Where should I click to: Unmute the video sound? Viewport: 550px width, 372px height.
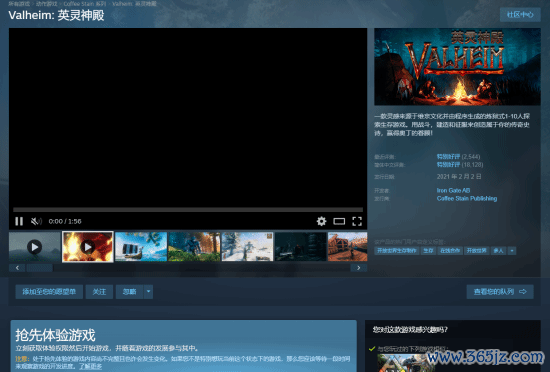(36, 221)
